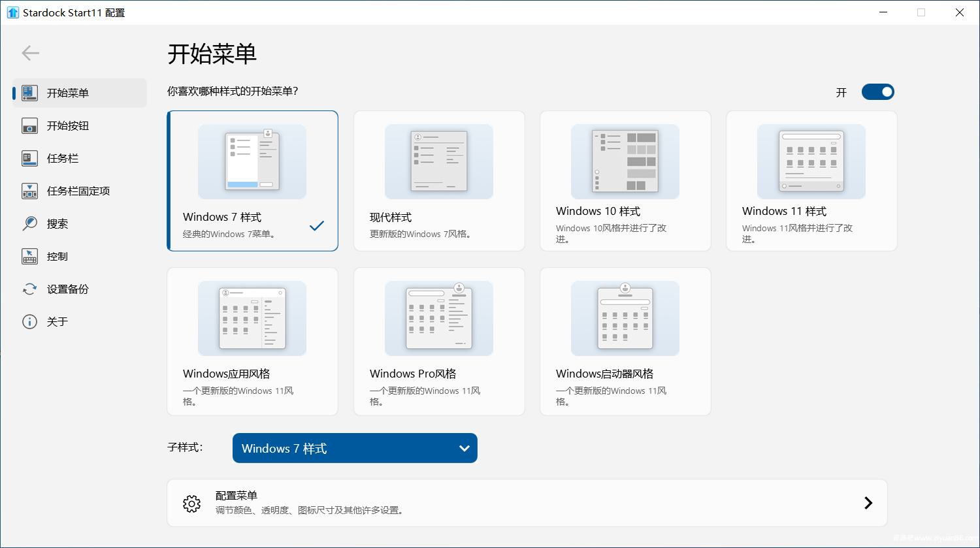Image resolution: width=980 pixels, height=548 pixels.
Task: Click the back arrow icon
Action: (x=31, y=53)
